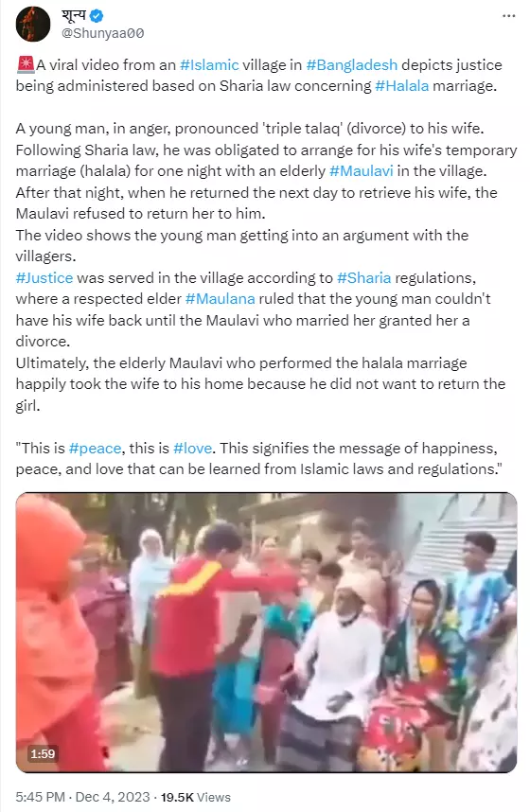This screenshot has height=812, width=530.
Task: Click the 19.5K Views count
Action: [195, 797]
